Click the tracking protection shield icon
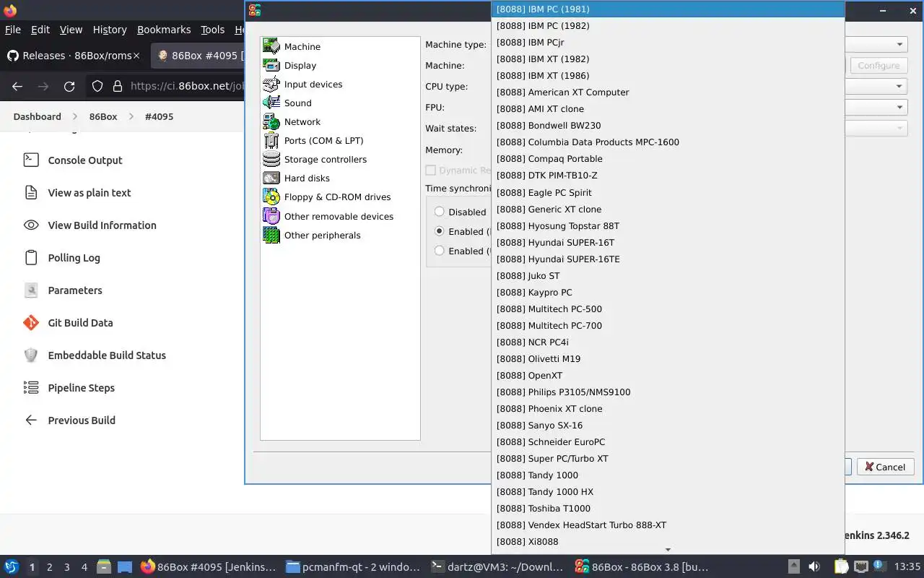924x578 pixels. (97, 86)
